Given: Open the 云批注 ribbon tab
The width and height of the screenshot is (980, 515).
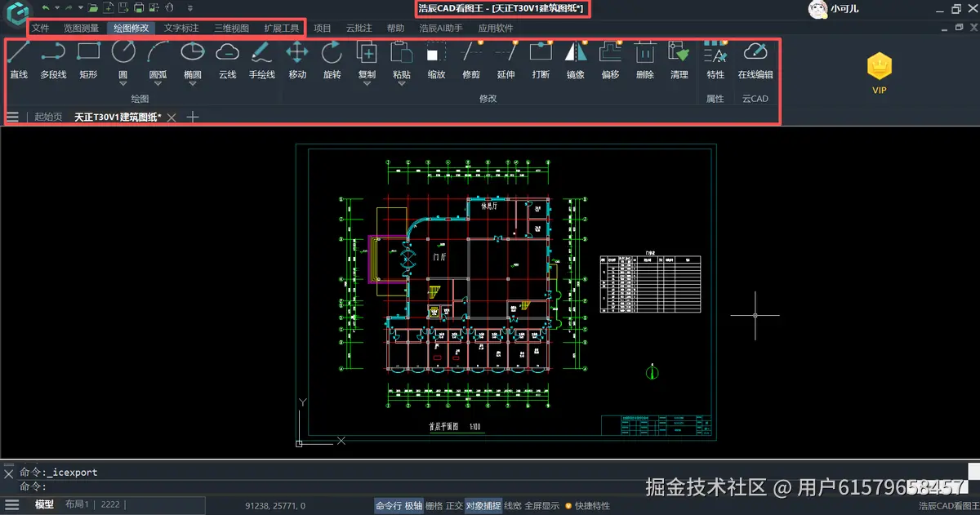Looking at the screenshot, I should pyautogui.click(x=359, y=28).
